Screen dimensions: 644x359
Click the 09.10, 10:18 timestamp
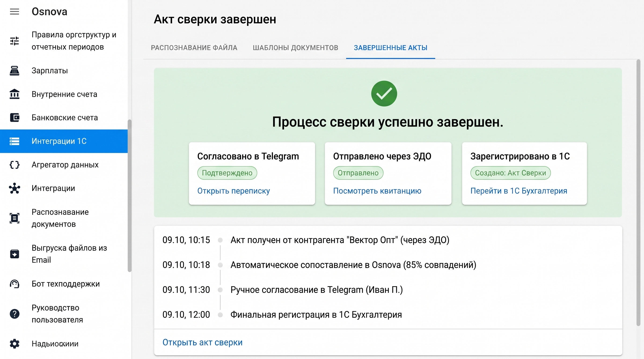(186, 265)
